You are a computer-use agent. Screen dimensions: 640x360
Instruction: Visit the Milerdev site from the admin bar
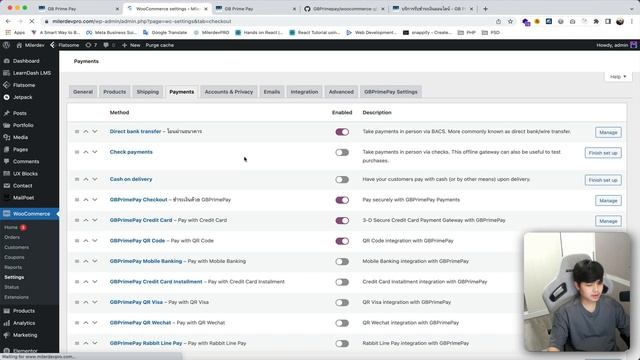tap(31, 45)
